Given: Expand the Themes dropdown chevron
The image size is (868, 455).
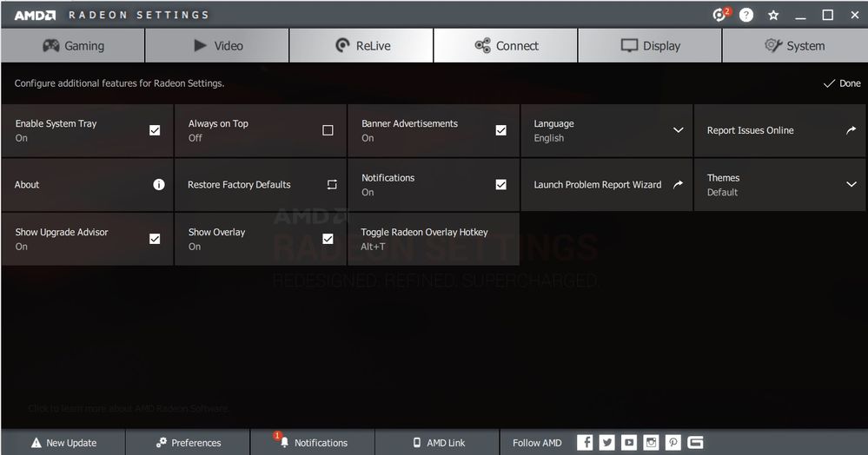Looking at the screenshot, I should (851, 184).
